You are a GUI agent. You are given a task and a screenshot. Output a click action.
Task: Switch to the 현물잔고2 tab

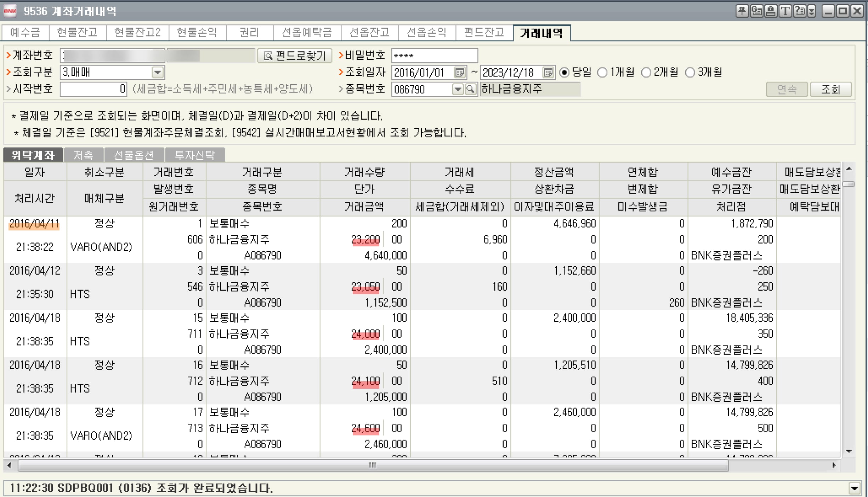click(137, 33)
